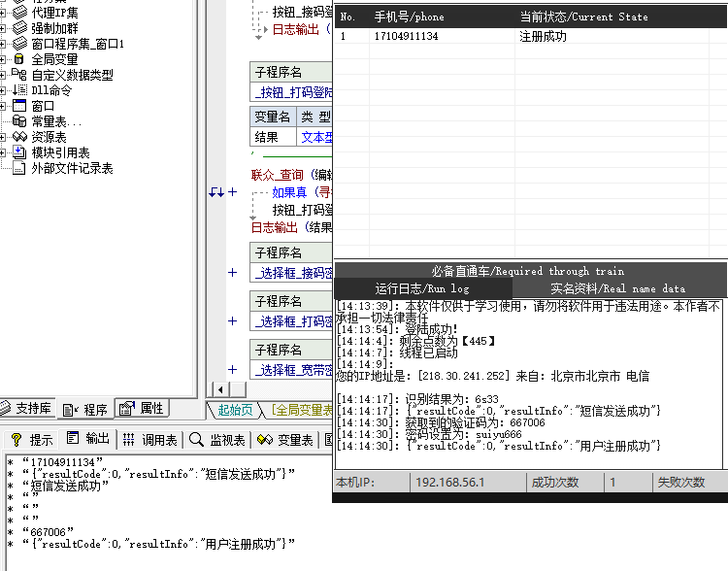Click the Dll命令 icon

click(x=19, y=90)
